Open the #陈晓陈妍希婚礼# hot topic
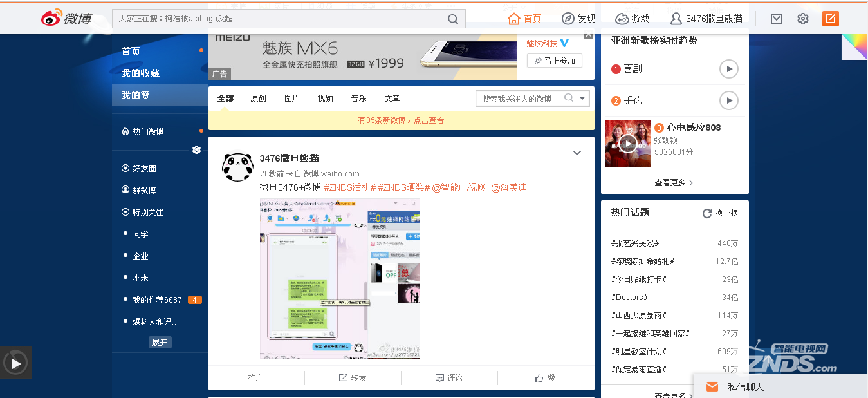The width and height of the screenshot is (868, 398). 642,261
